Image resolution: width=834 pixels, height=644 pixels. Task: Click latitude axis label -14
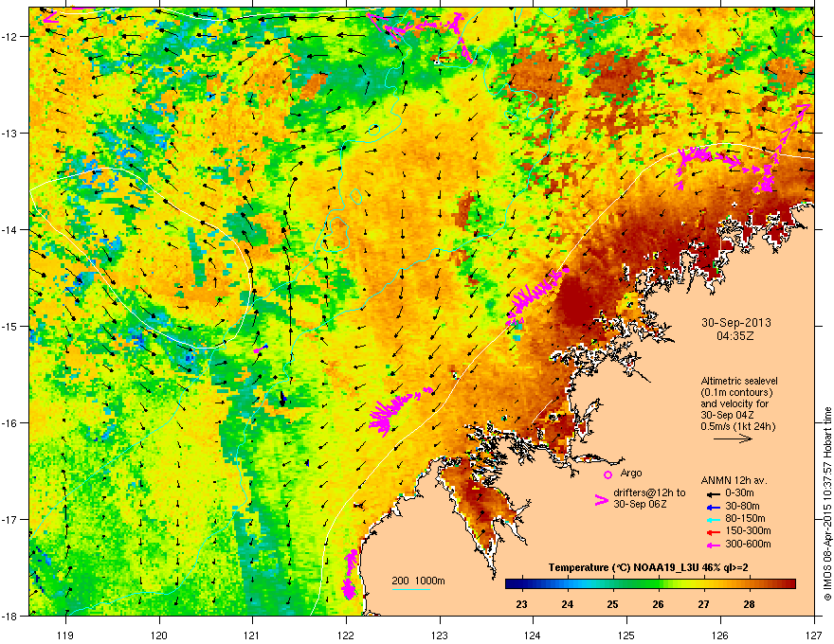10,229
